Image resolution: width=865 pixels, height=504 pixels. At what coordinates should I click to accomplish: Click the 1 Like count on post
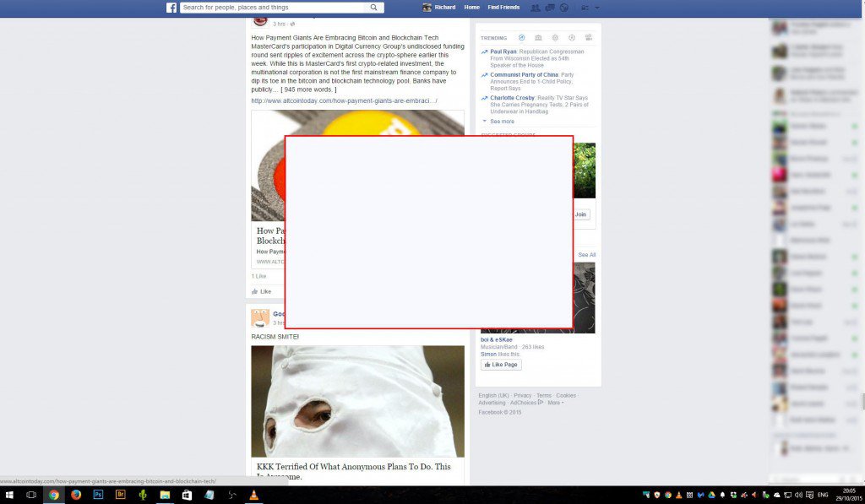click(x=258, y=276)
